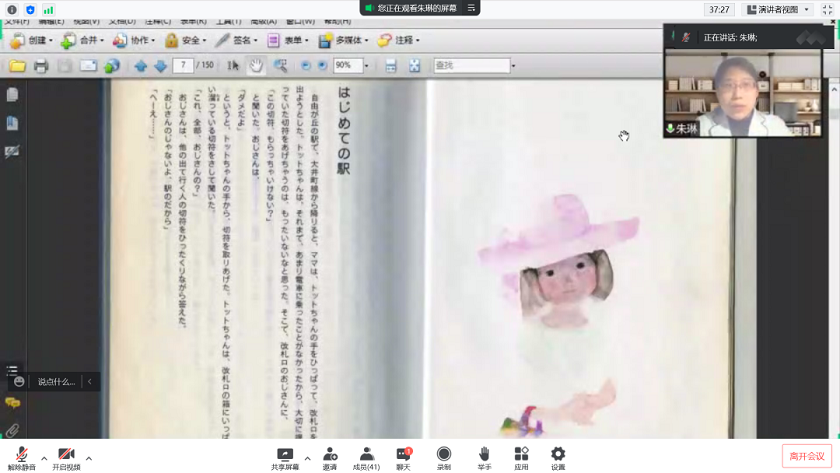This screenshot has height=473, width=840.
Task: Toggle full screen icon at top right
Action: (827, 10)
